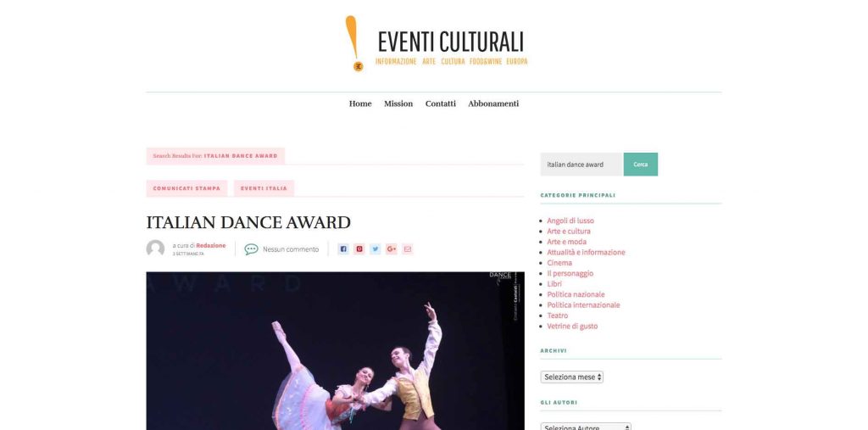
Task: Send the article by email icon
Action: (408, 249)
